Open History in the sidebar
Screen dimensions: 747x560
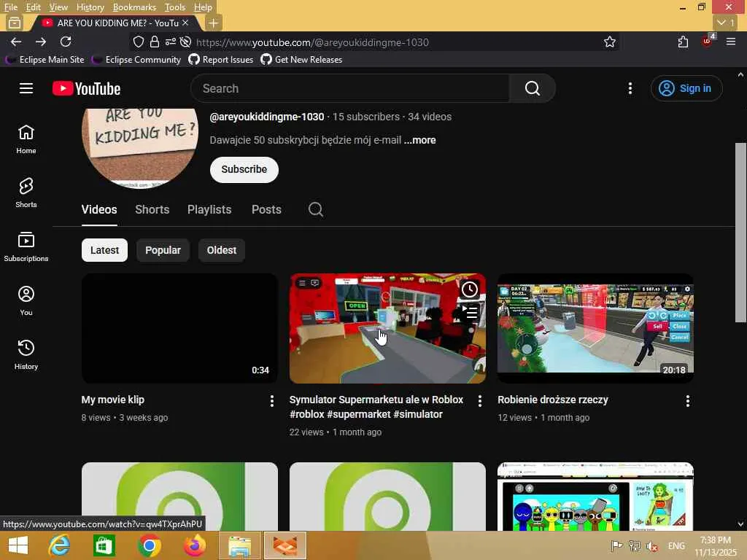coord(26,354)
